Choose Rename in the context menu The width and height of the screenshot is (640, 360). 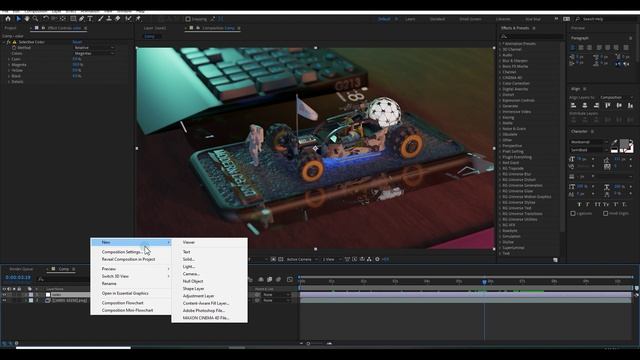pyautogui.click(x=109, y=284)
